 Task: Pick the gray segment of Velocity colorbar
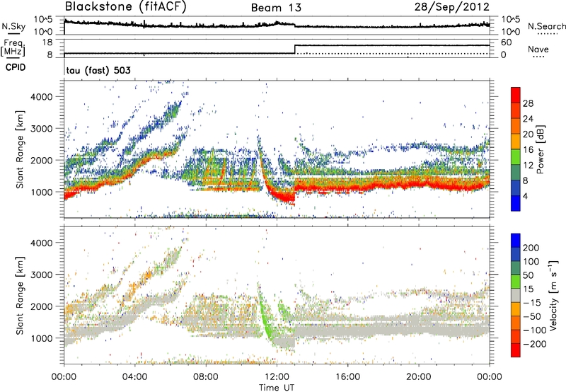point(516,295)
